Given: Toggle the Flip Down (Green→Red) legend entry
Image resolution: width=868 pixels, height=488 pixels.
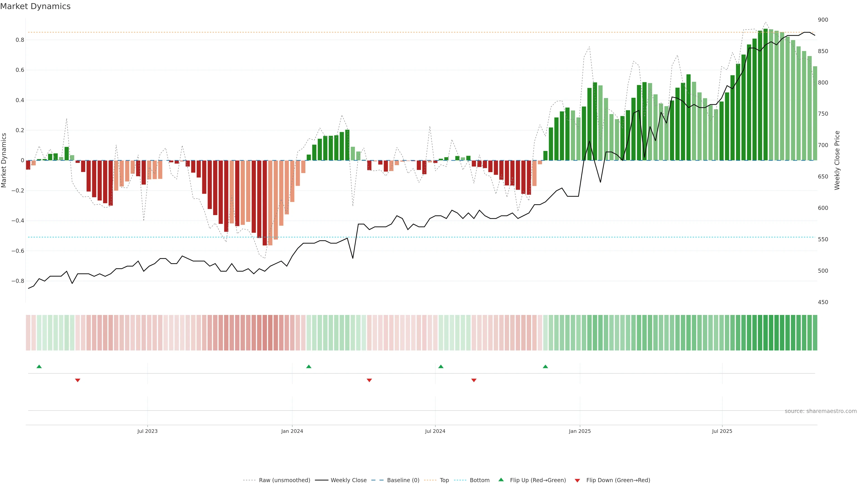Looking at the screenshot, I should point(618,480).
